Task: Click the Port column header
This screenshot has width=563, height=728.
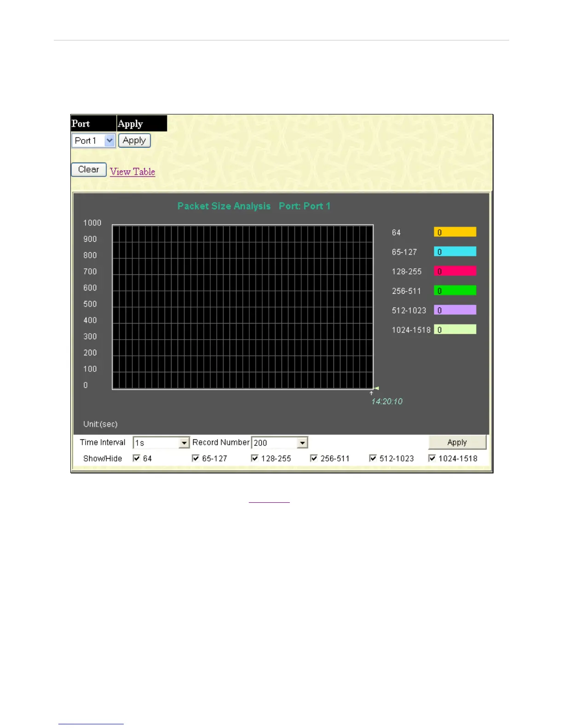Action: [94, 124]
